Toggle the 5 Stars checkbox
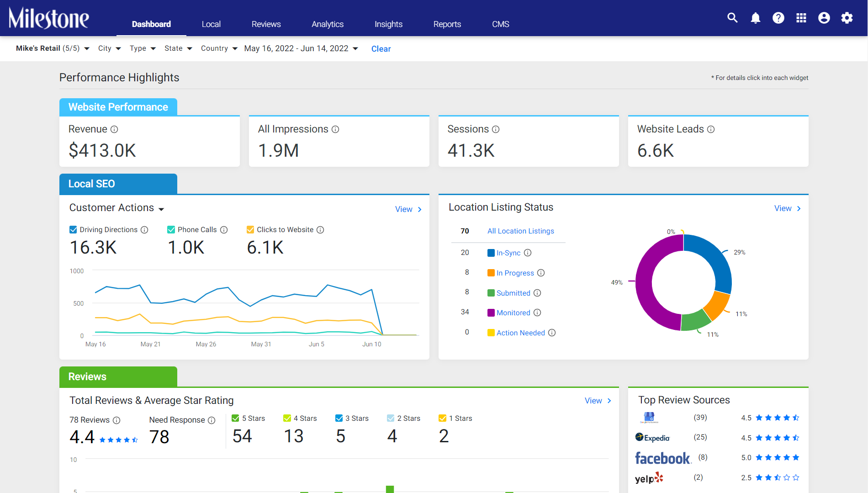Image resolution: width=868 pixels, height=493 pixels. [x=236, y=418]
